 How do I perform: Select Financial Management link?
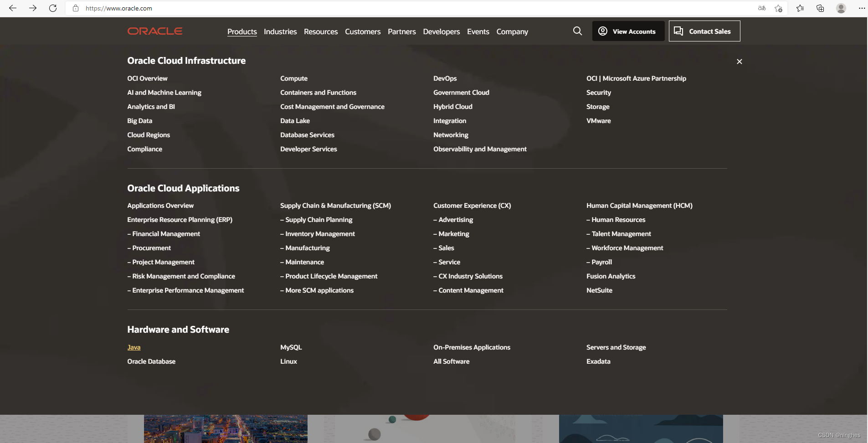(164, 234)
